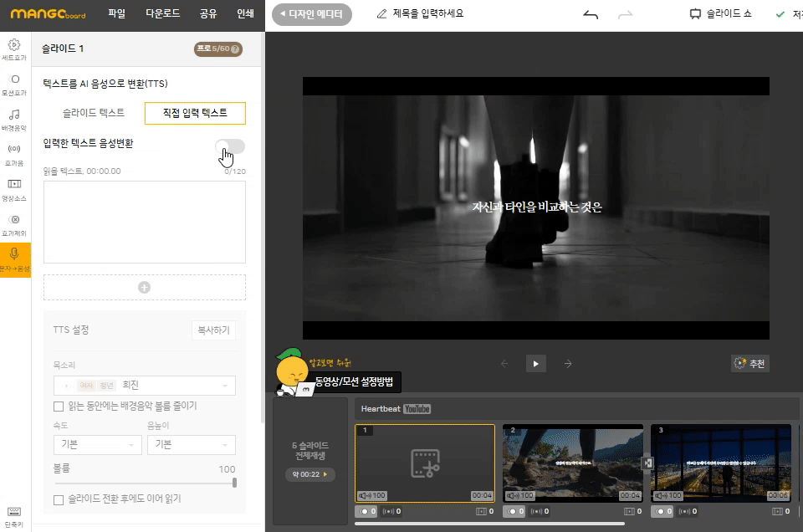Click slide 1 volume indicator showing 100
Image resolution: width=803 pixels, height=532 pixels.
(x=371, y=496)
